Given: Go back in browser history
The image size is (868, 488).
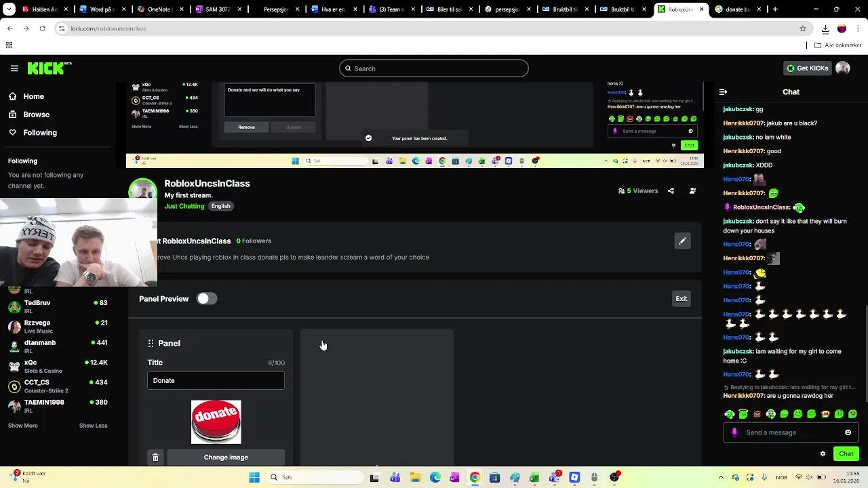Looking at the screenshot, I should pyautogui.click(x=9, y=28).
